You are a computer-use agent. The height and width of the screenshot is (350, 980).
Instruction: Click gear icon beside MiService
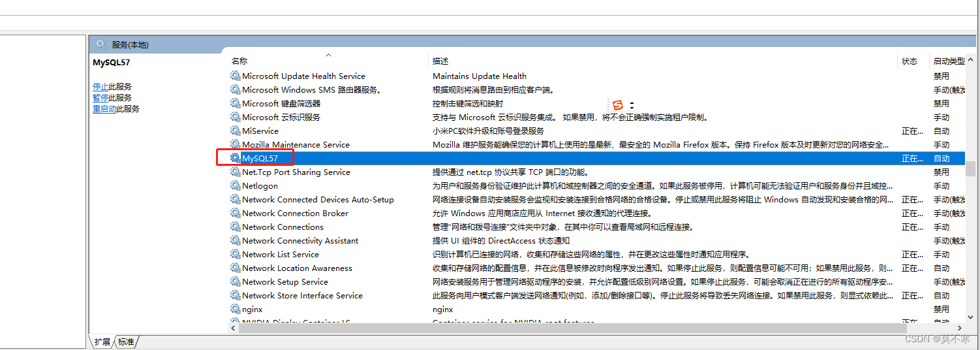coord(236,131)
